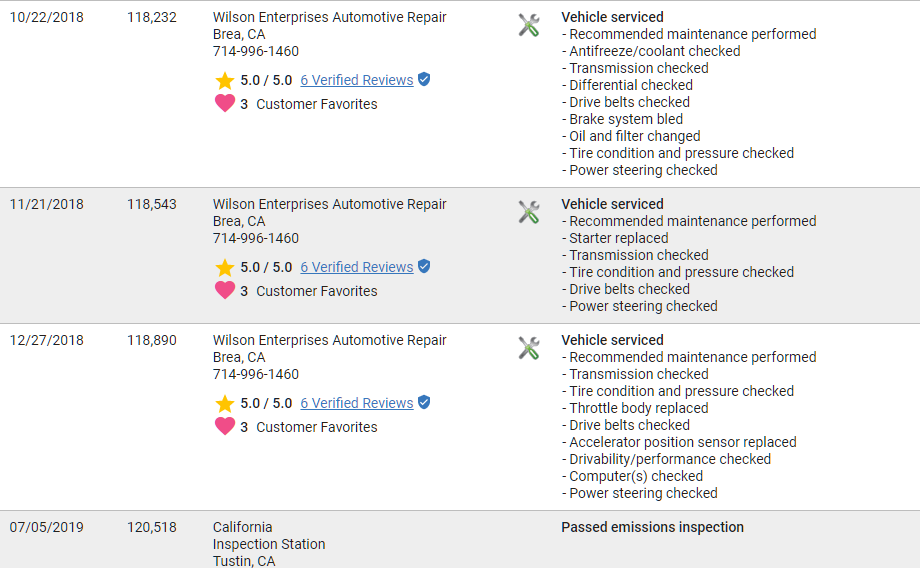Click gold star rating in 11/21/2018 entry
The image size is (920, 568).
(x=225, y=267)
